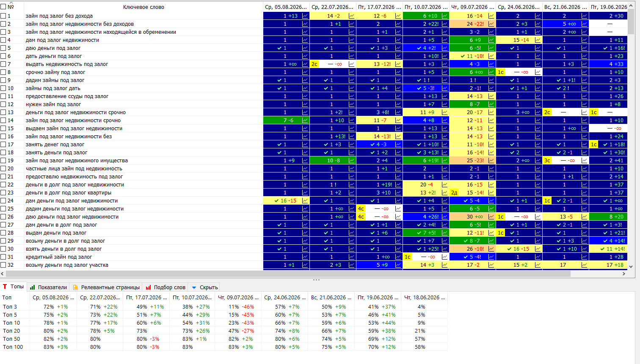Click the chart icon for row 7 under 22.07.2026
Viewport: 640px width, 364px height.
tap(352, 64)
